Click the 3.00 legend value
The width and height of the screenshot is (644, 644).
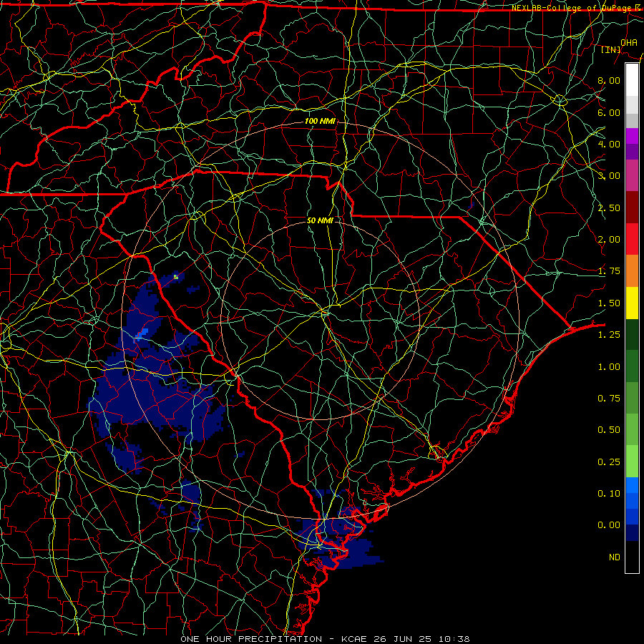(609, 176)
